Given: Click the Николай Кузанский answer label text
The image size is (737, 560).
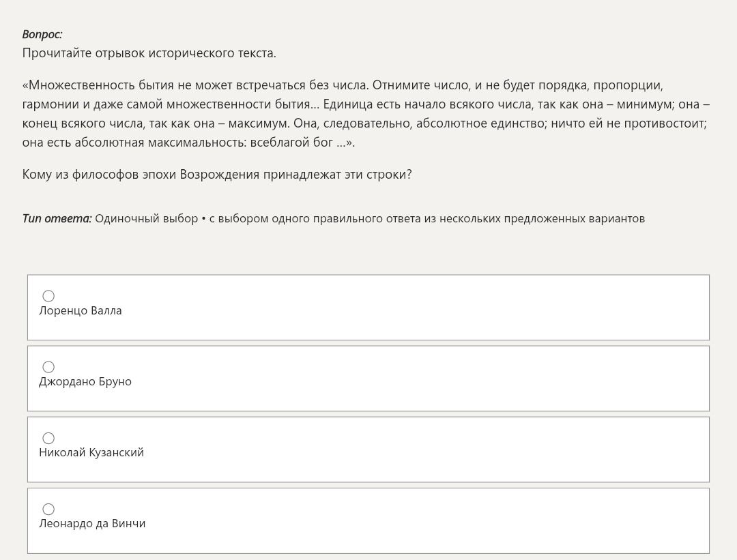Looking at the screenshot, I should [91, 452].
